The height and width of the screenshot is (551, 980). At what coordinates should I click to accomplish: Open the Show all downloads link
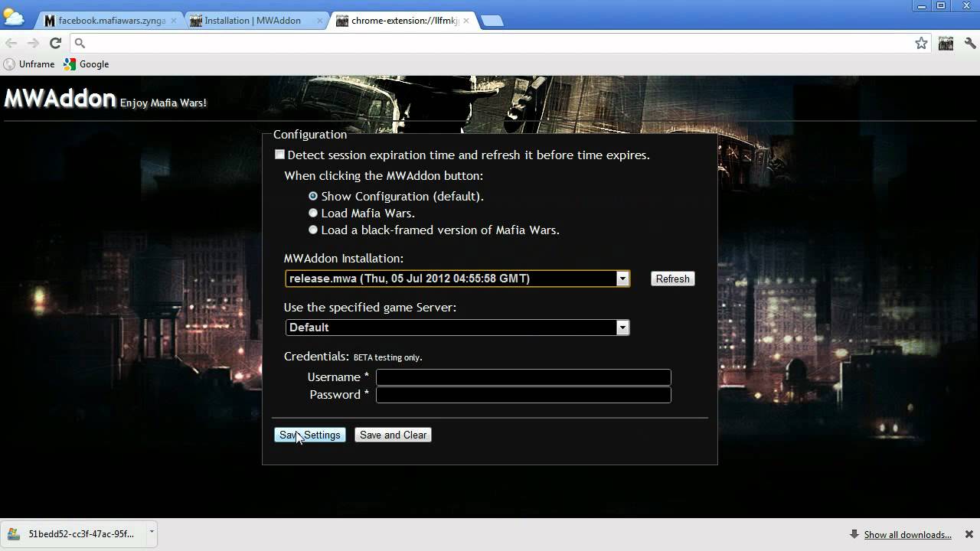pyautogui.click(x=907, y=535)
